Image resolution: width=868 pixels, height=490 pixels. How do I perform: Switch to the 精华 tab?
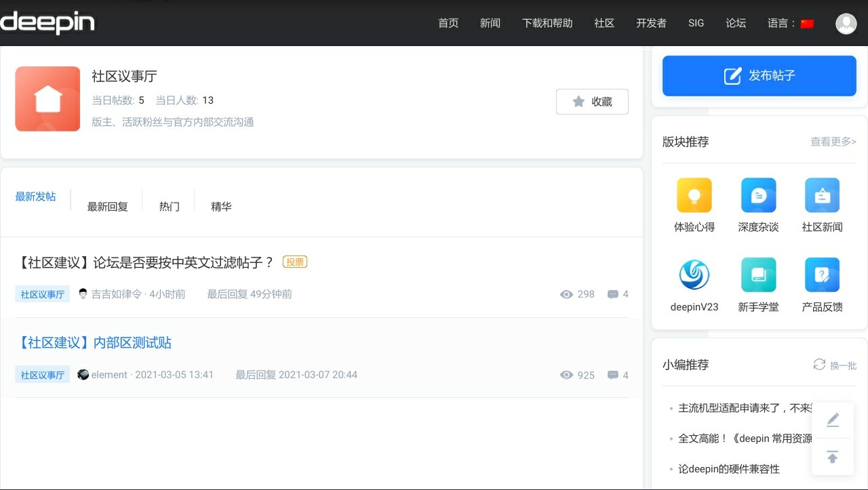(x=221, y=207)
